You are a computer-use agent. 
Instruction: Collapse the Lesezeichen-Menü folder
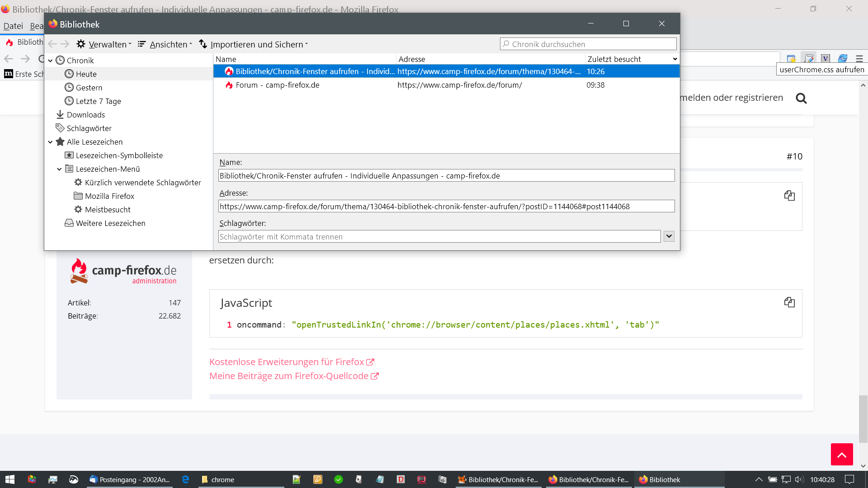coord(59,169)
